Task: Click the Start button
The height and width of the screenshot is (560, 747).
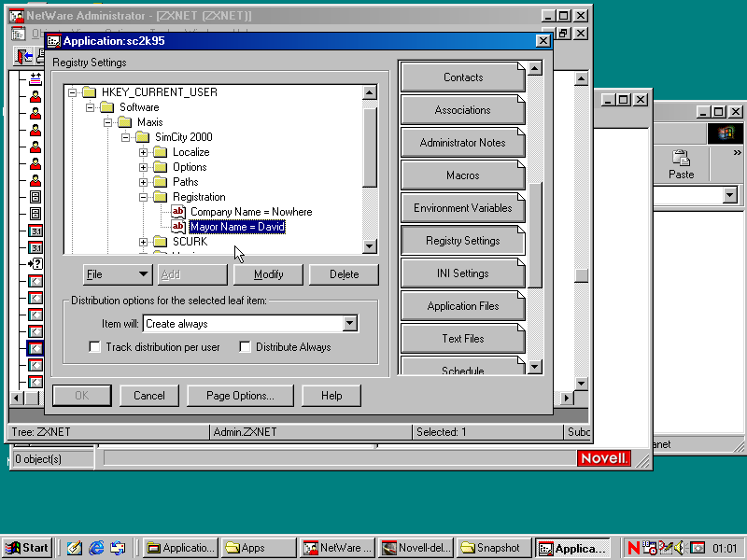Action: tap(27, 548)
